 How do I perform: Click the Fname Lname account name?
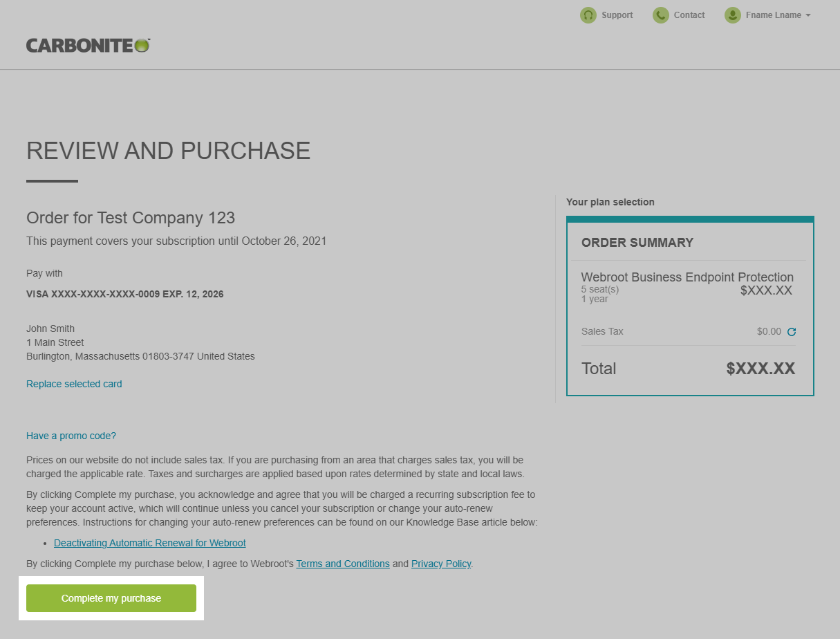click(774, 15)
